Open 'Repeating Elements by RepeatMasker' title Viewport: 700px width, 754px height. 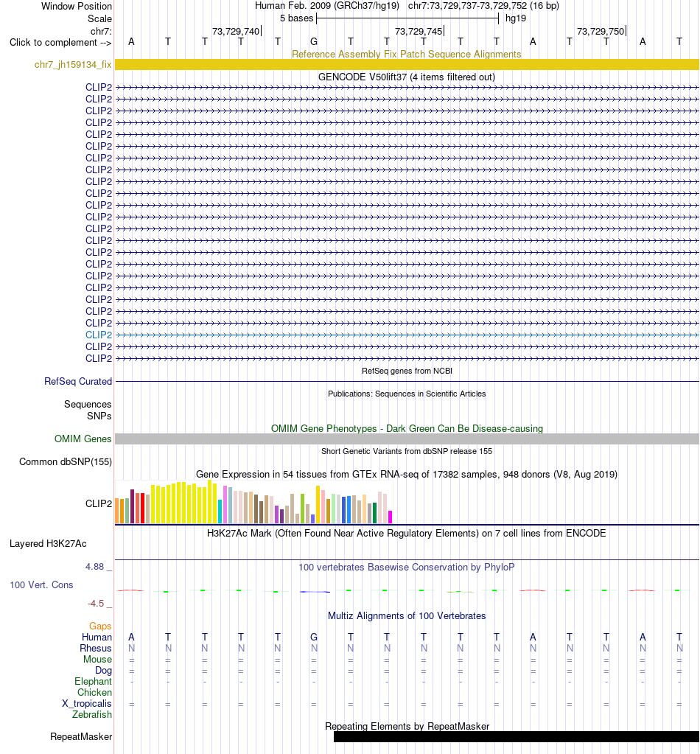(x=407, y=726)
